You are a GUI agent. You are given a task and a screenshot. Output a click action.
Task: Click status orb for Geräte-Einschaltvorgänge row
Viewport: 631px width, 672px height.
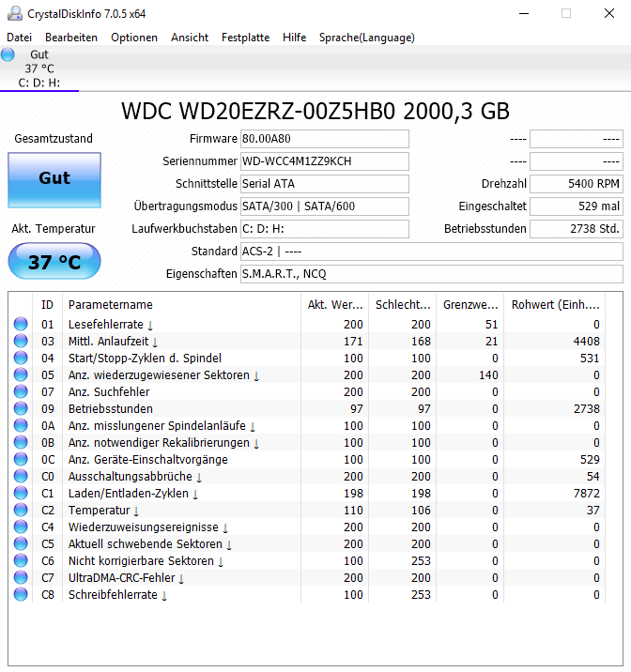tap(21, 459)
